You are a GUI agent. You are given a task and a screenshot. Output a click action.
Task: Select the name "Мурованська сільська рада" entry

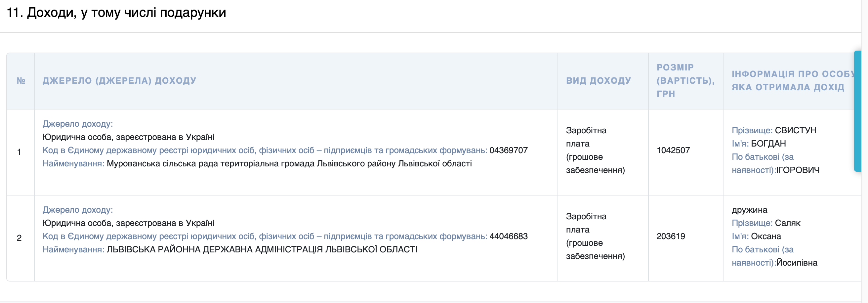175,163
